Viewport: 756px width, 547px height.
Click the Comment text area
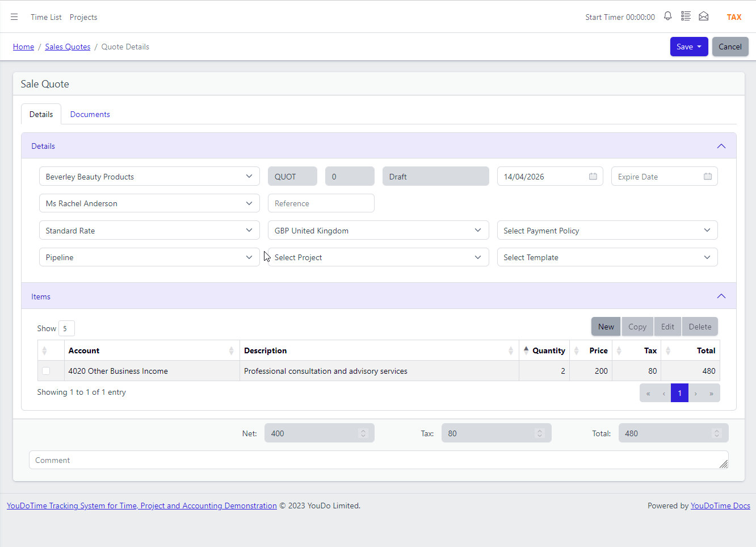pyautogui.click(x=379, y=460)
